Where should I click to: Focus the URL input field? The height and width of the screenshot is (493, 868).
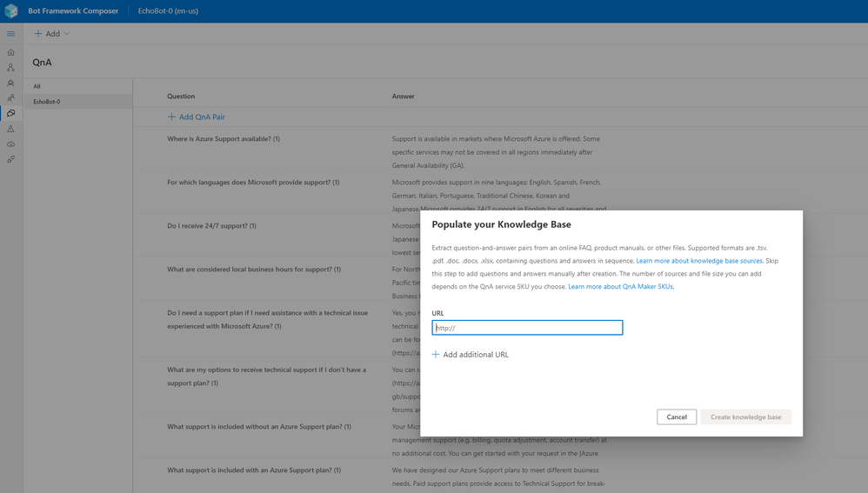(x=527, y=328)
